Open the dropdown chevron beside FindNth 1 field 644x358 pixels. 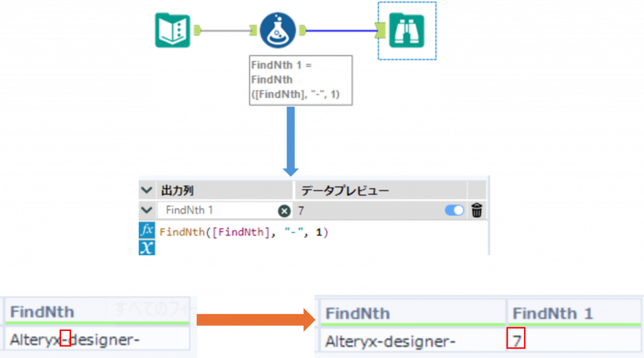tap(146, 210)
